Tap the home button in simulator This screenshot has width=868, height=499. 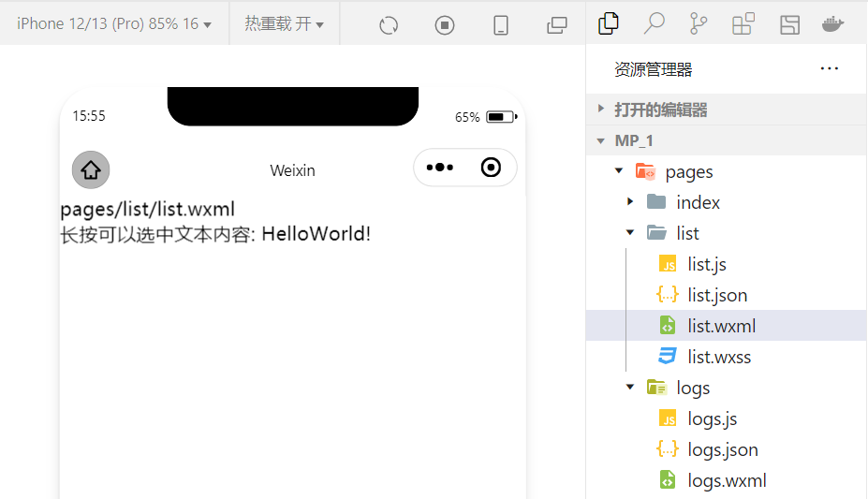point(91,169)
